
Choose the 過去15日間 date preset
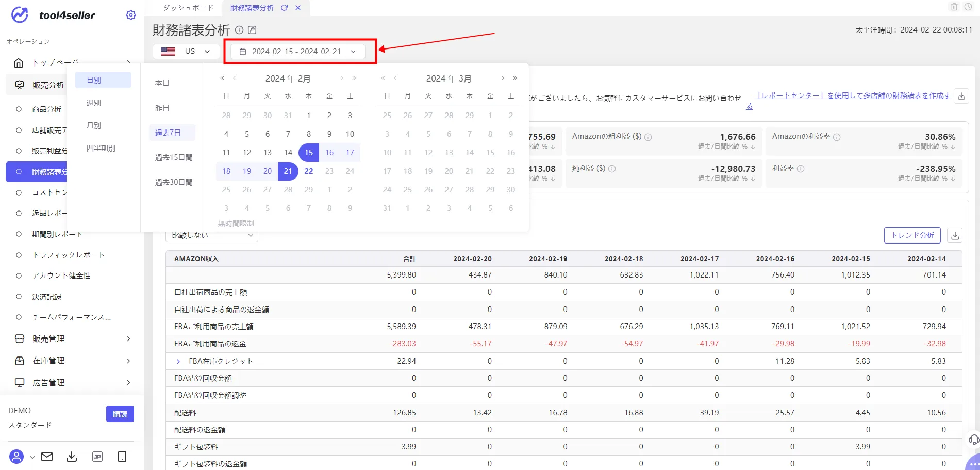click(174, 157)
